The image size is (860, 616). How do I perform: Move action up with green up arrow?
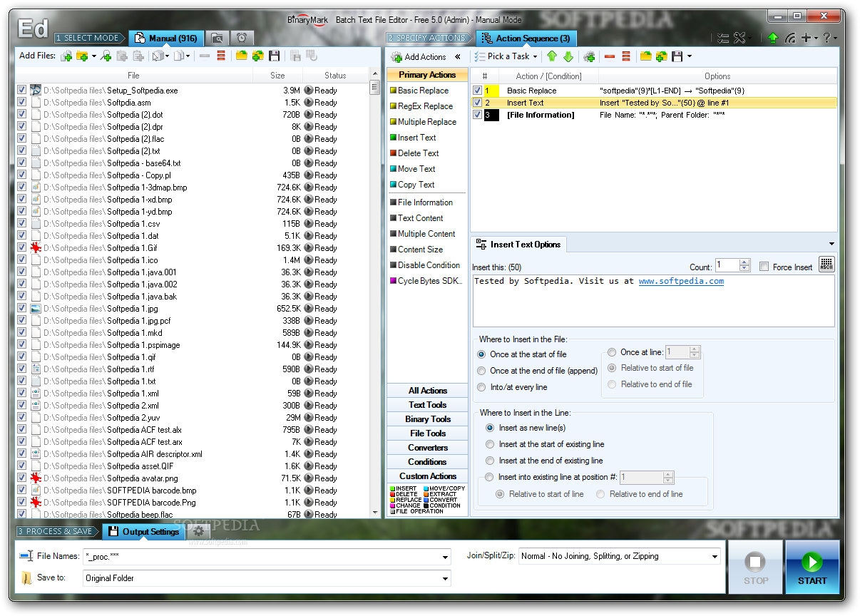552,56
